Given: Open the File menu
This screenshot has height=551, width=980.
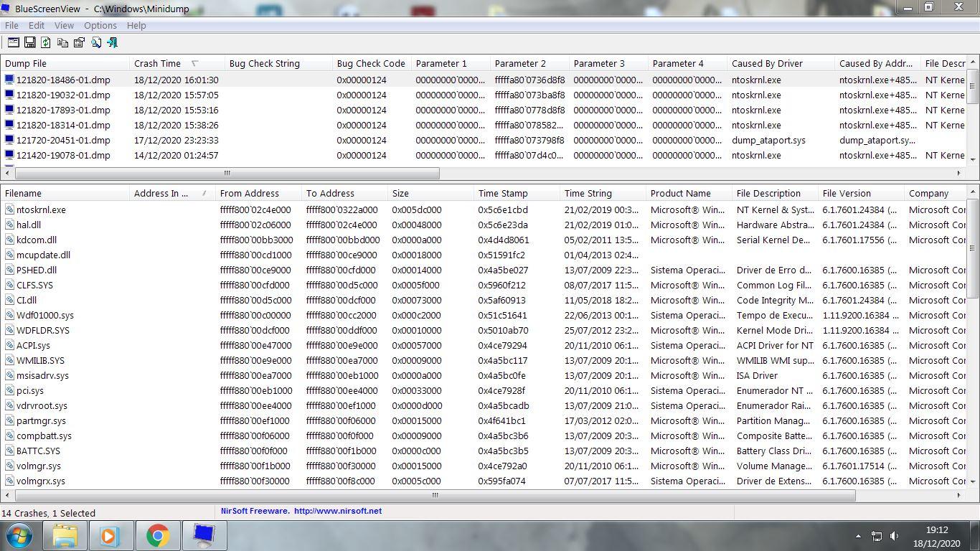Looking at the screenshot, I should 12,25.
